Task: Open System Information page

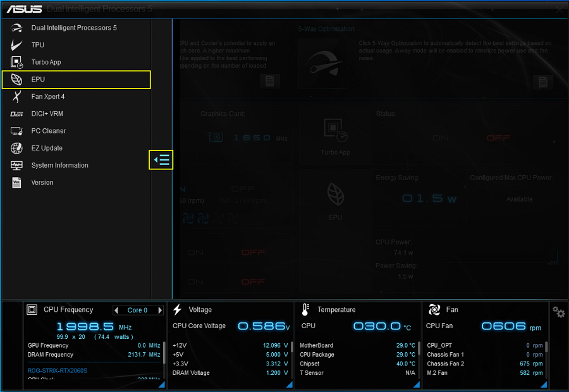Action: pos(59,165)
